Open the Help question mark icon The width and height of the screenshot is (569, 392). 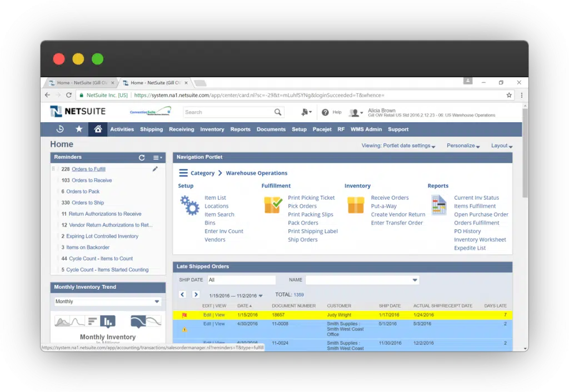325,112
